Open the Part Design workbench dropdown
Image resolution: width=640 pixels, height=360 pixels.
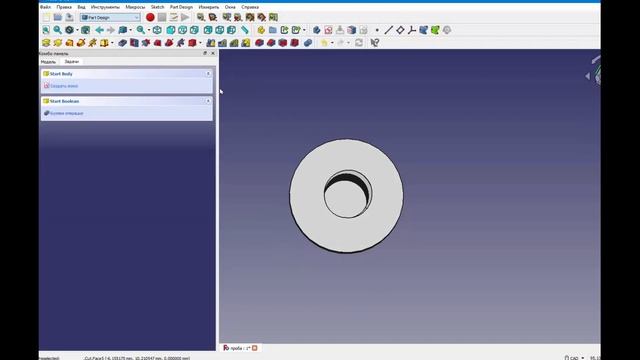110,17
